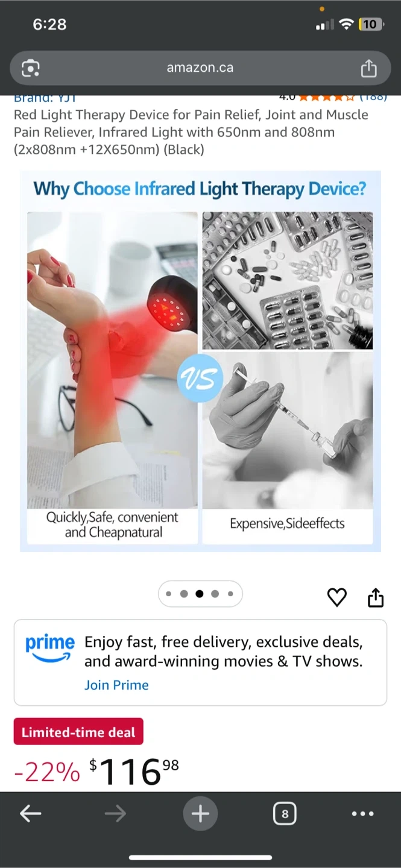Tap the product share icon beside the heart
401x868 pixels.
[375, 597]
